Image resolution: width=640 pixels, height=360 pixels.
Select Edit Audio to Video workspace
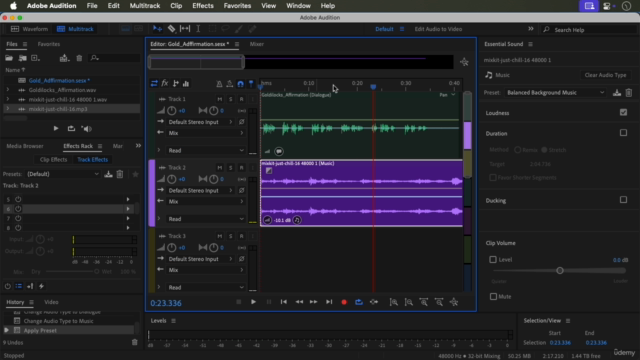pos(438,29)
